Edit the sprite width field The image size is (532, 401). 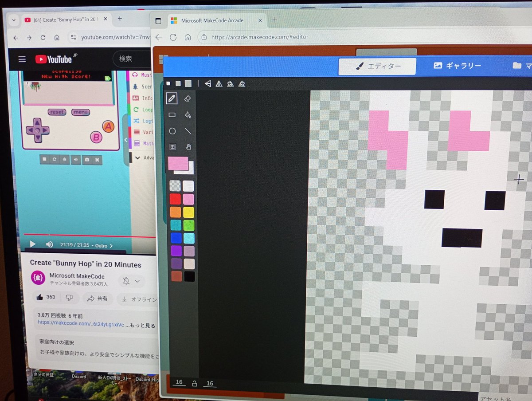[x=179, y=382]
